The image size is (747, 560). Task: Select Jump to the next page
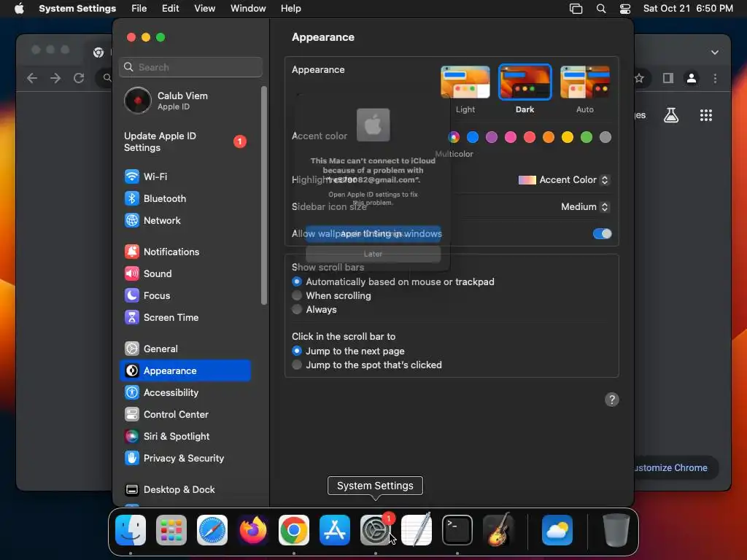(297, 351)
